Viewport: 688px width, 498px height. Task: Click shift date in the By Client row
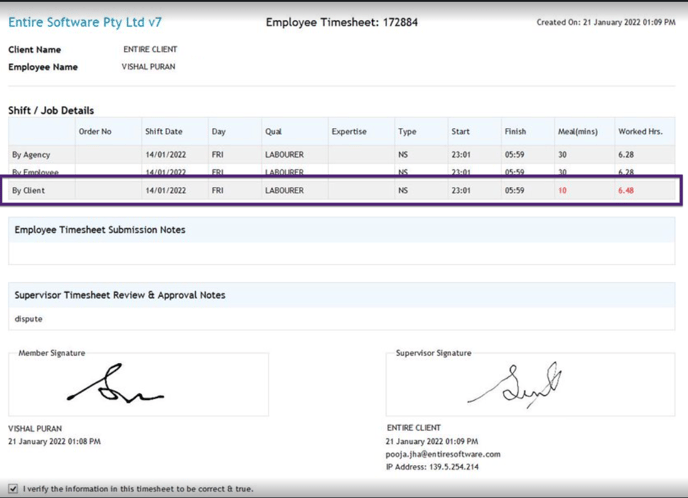pyautogui.click(x=165, y=190)
